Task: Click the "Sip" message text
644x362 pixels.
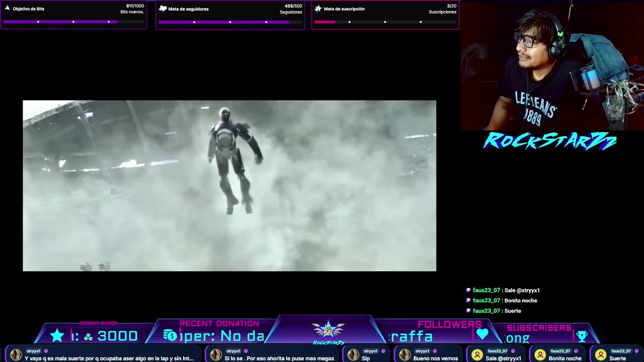Action: point(366,358)
